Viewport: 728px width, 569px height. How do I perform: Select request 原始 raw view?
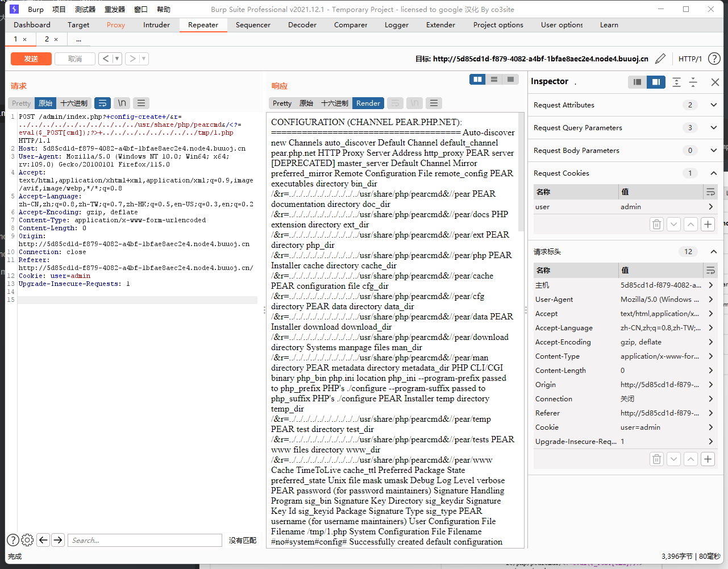coord(45,103)
